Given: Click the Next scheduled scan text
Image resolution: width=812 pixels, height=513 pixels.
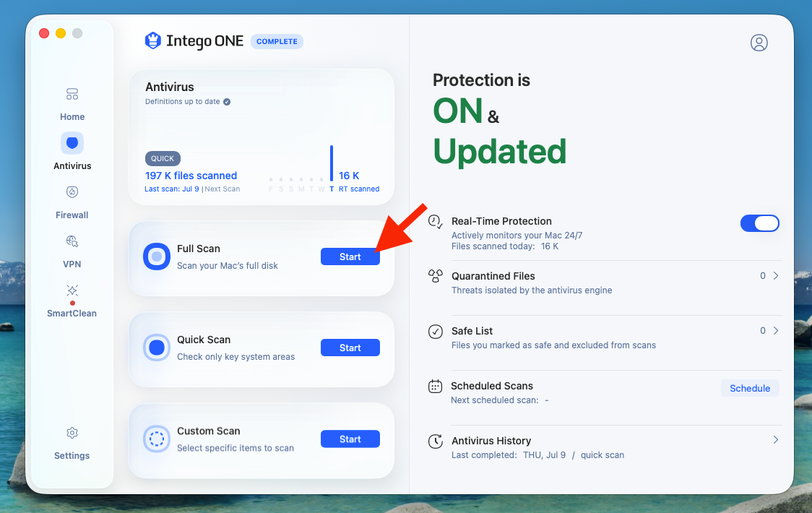Looking at the screenshot, I should (x=500, y=400).
